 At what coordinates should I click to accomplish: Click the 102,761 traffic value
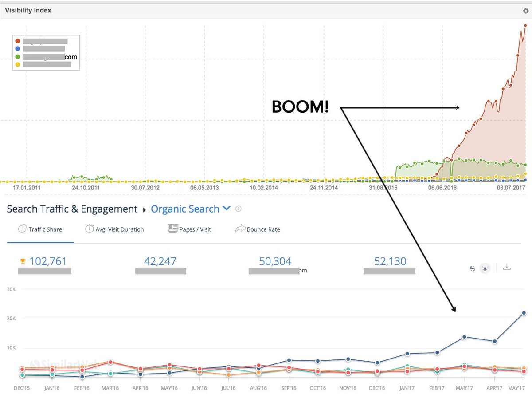coord(48,261)
